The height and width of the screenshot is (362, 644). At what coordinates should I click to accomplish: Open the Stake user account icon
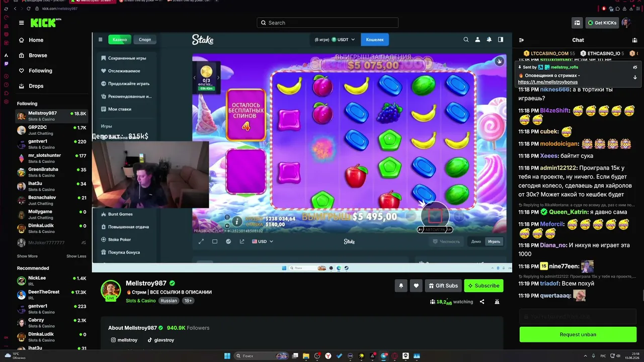[x=477, y=39]
